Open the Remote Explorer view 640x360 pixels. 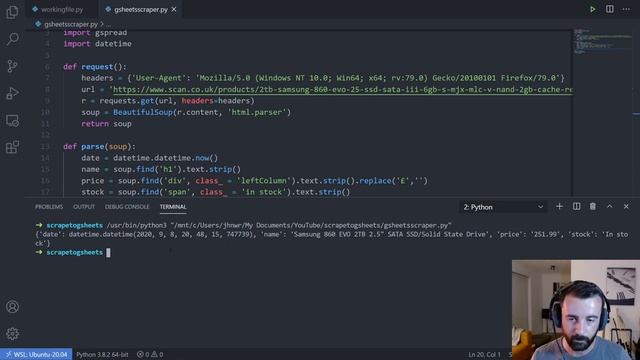tap(12, 120)
